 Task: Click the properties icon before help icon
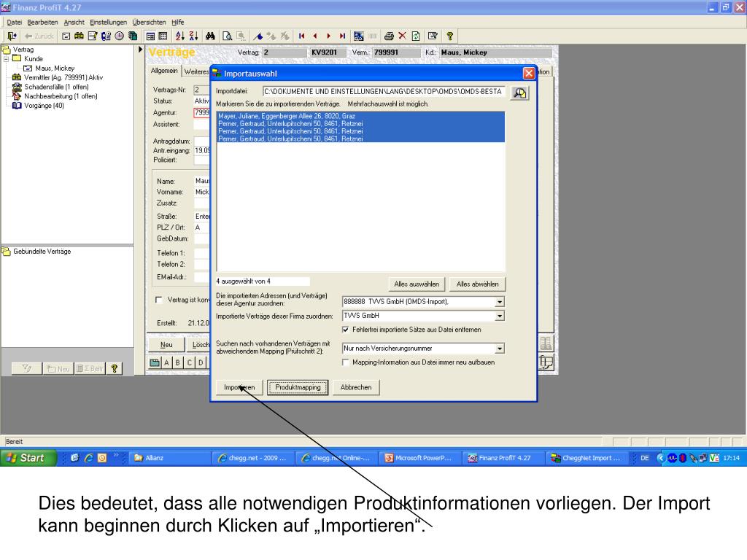click(x=433, y=36)
